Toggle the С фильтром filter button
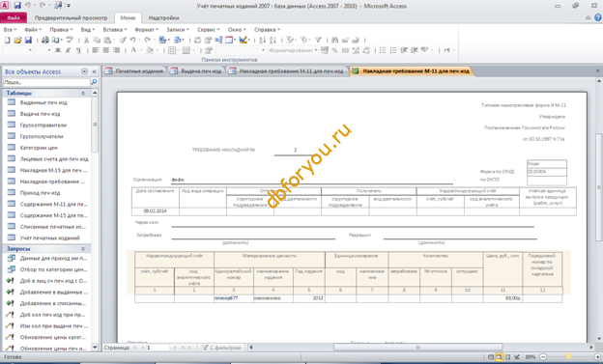603x364 pixels. pos(222,348)
